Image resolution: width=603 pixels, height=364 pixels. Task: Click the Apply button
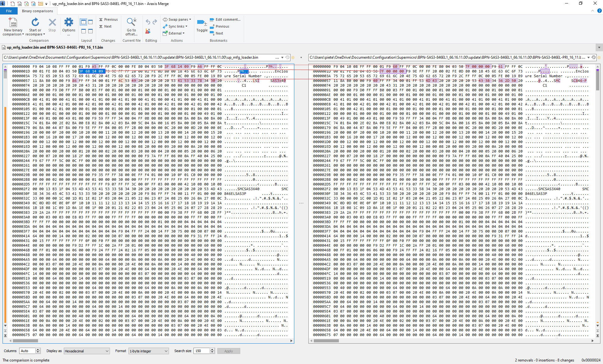(228, 351)
